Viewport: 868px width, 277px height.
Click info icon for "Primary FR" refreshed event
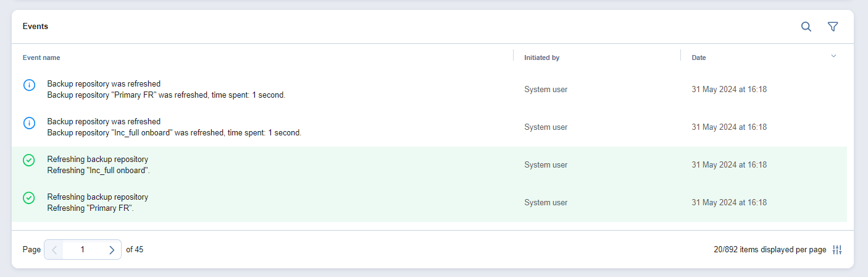(x=29, y=85)
